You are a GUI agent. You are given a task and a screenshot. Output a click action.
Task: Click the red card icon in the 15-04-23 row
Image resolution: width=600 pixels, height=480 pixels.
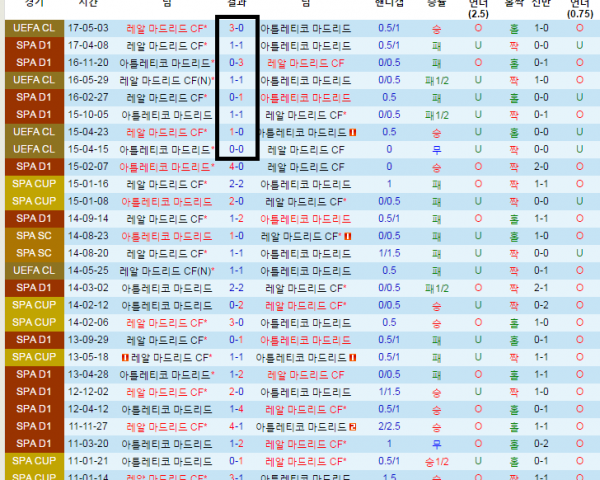pyautogui.click(x=353, y=132)
